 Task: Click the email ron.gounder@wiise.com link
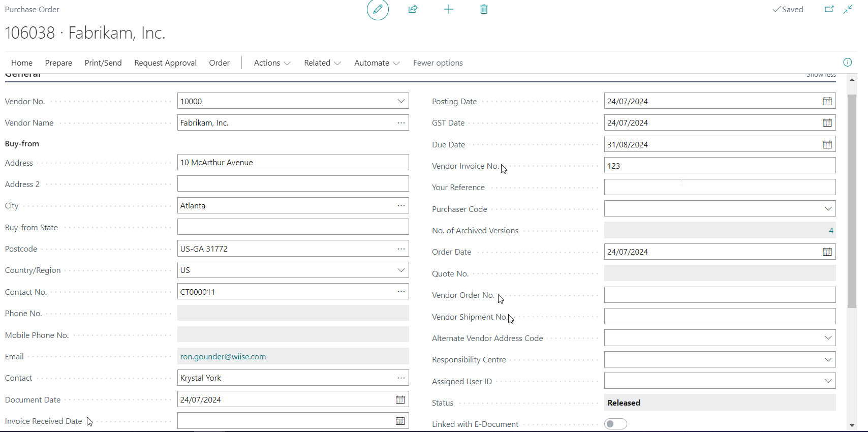point(223,356)
